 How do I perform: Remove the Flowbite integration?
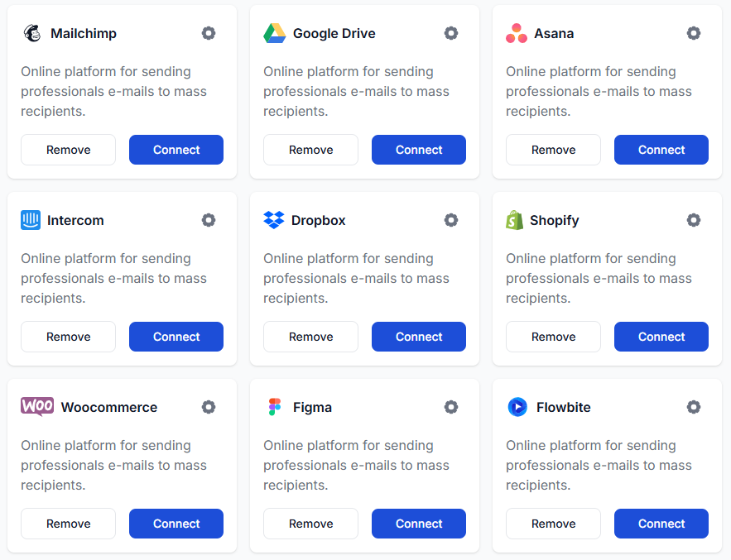[553, 524]
